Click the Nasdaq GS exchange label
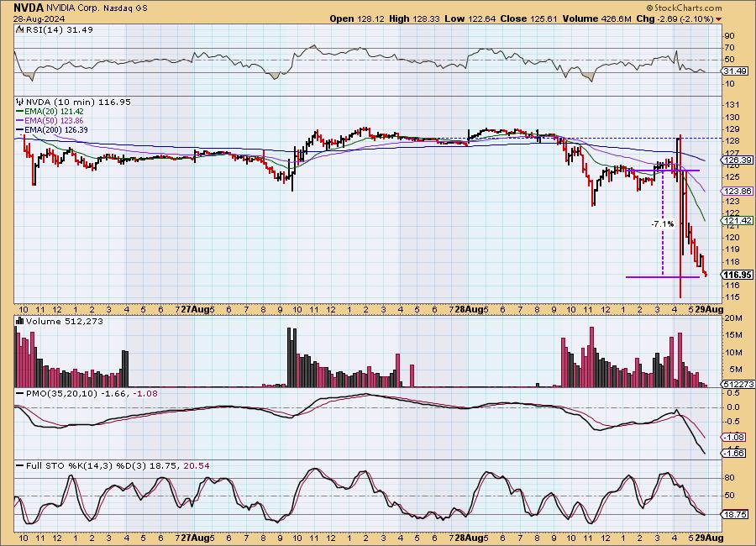This screenshot has width=756, height=546. click(x=125, y=8)
